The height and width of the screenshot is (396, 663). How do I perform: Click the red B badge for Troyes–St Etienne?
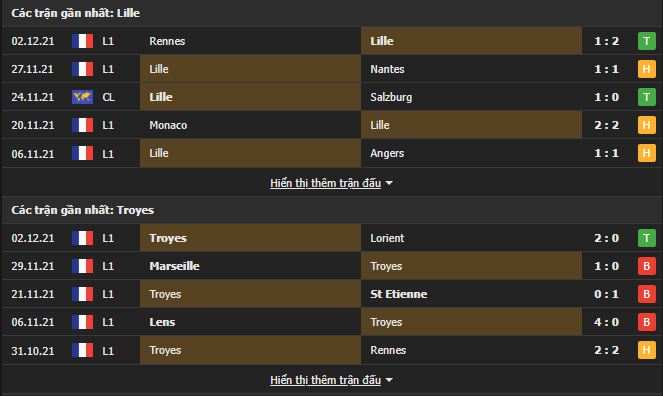[647, 294]
